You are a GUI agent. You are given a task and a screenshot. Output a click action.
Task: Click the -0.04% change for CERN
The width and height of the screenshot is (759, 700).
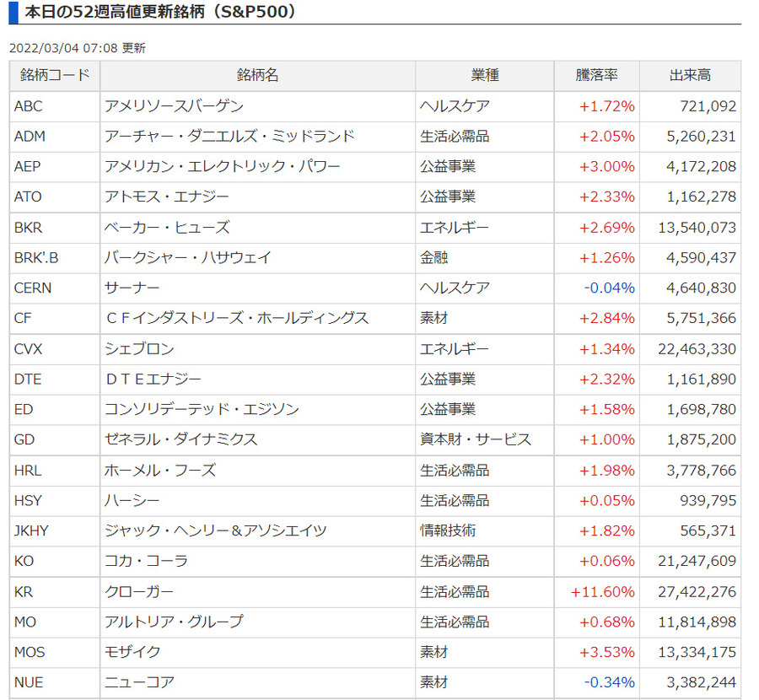(610, 288)
